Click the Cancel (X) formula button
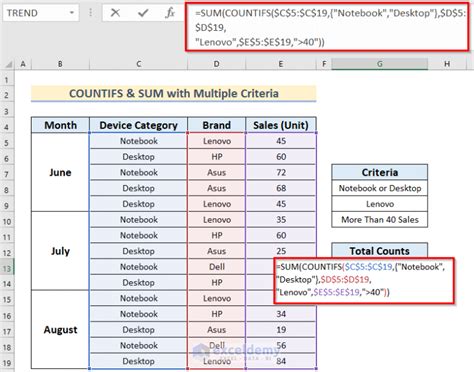This screenshot has height=372, width=474. [x=115, y=13]
